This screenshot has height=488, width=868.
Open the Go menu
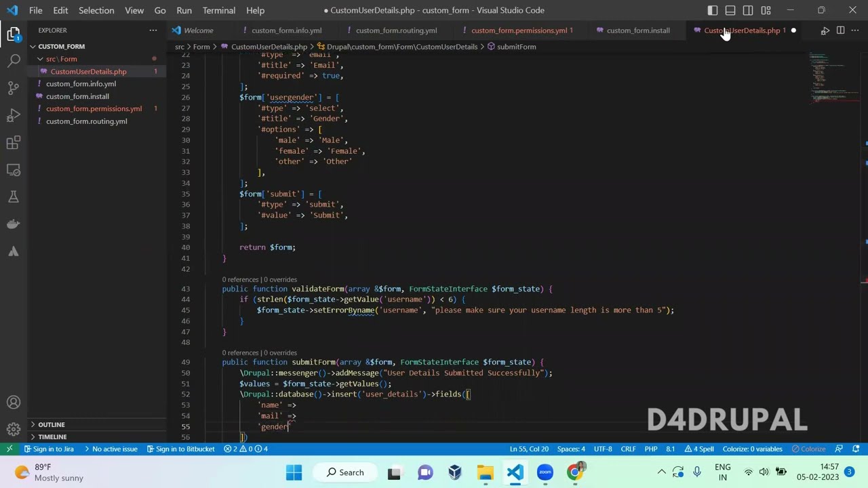[x=160, y=10]
